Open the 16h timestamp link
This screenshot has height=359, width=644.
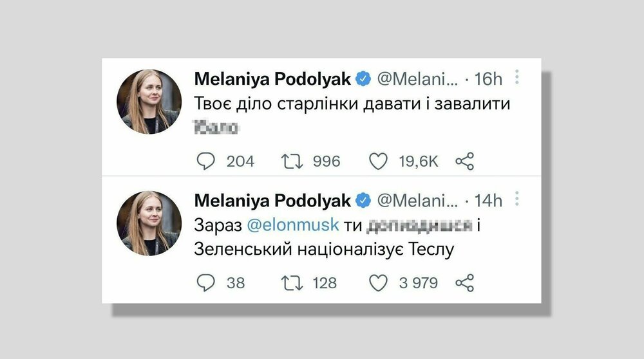coord(488,79)
